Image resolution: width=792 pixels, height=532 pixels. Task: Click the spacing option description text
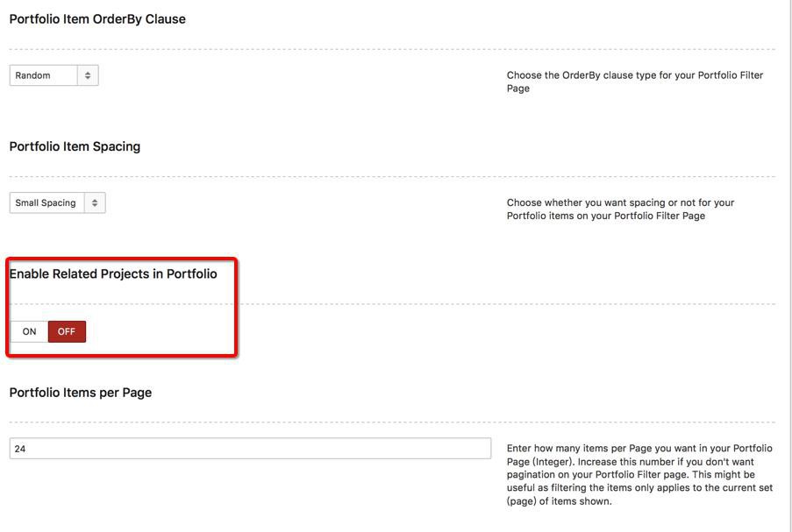click(x=620, y=209)
